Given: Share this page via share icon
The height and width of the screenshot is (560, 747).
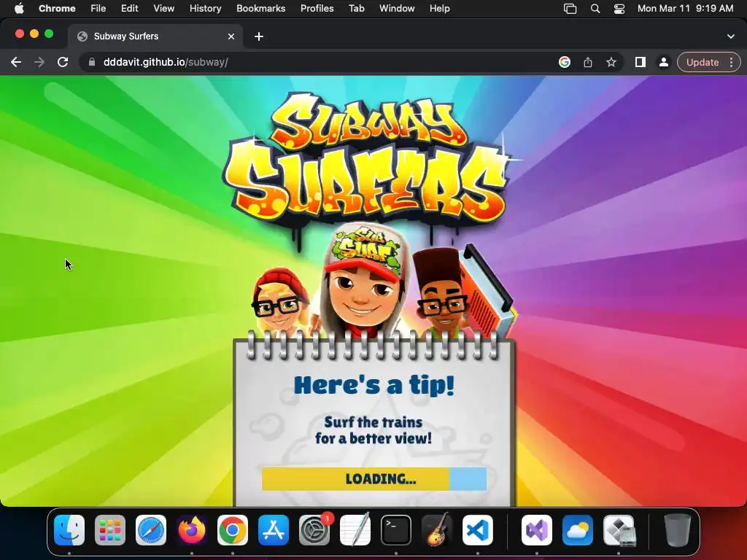Looking at the screenshot, I should tap(588, 63).
